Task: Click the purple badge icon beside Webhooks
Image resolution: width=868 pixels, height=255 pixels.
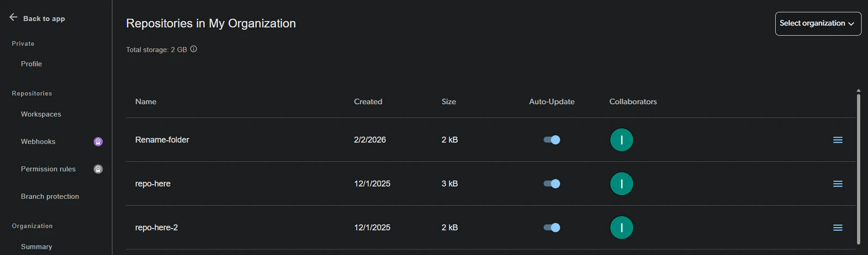Action: [x=98, y=142]
